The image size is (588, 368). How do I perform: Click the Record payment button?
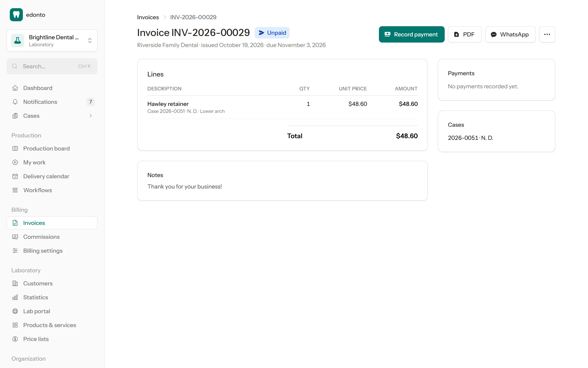(412, 34)
